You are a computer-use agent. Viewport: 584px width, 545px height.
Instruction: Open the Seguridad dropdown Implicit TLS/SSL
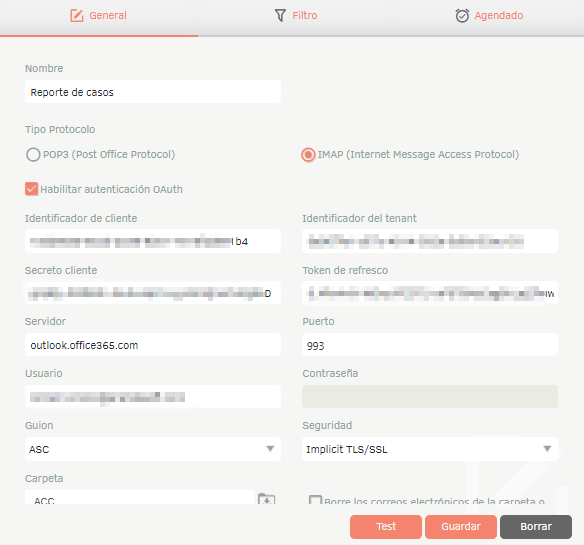[430, 449]
